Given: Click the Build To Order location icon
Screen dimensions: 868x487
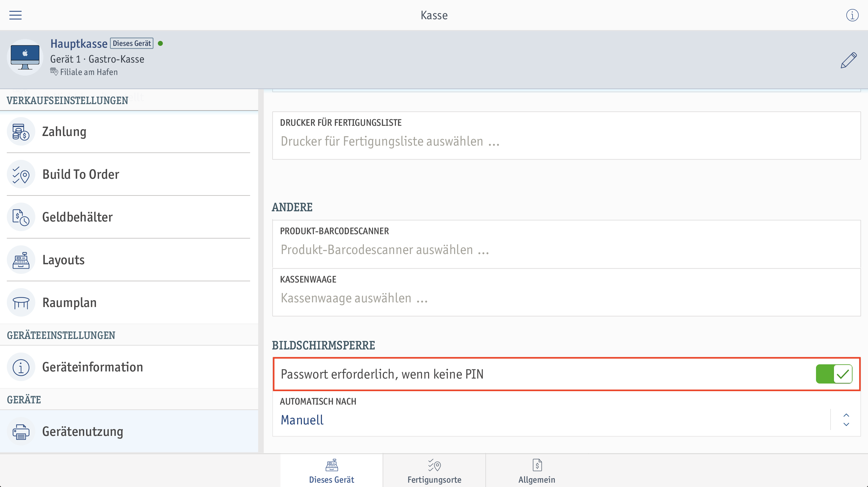Looking at the screenshot, I should [x=21, y=174].
